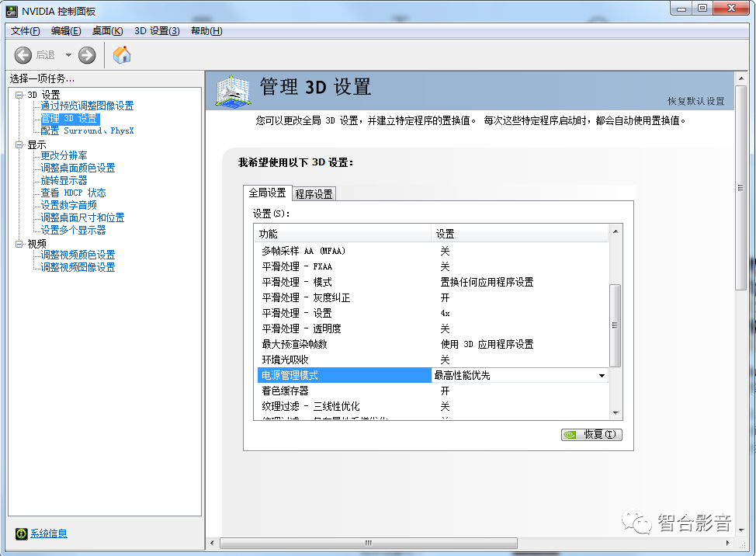Open the 系统信息 link
Viewport: 756px width, 556px height.
point(49,533)
